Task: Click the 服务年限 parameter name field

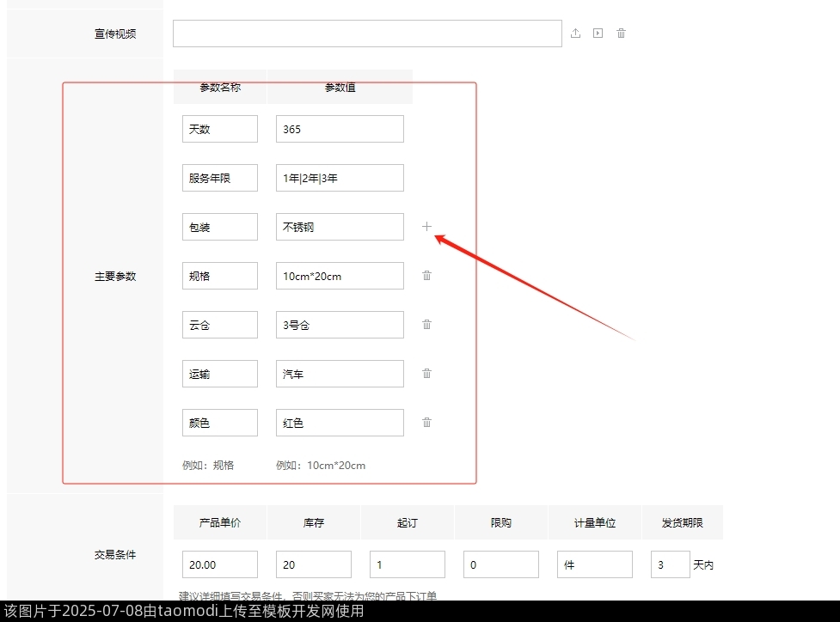Action: [219, 177]
